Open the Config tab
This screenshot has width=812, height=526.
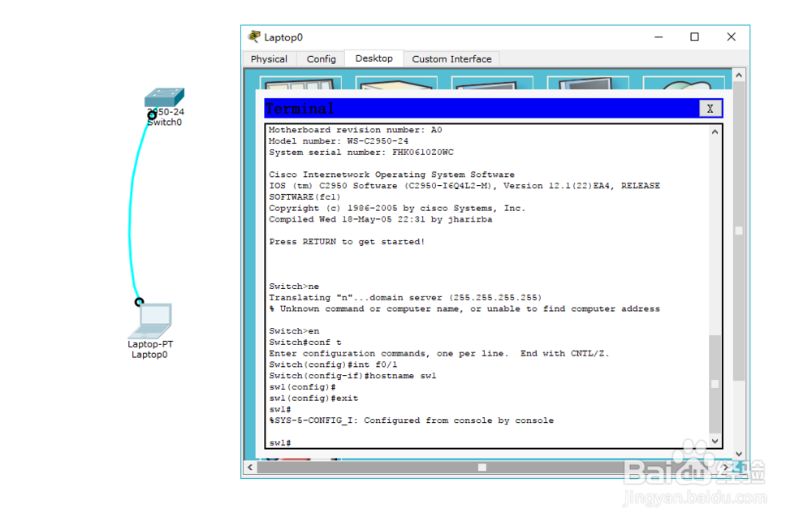[321, 59]
